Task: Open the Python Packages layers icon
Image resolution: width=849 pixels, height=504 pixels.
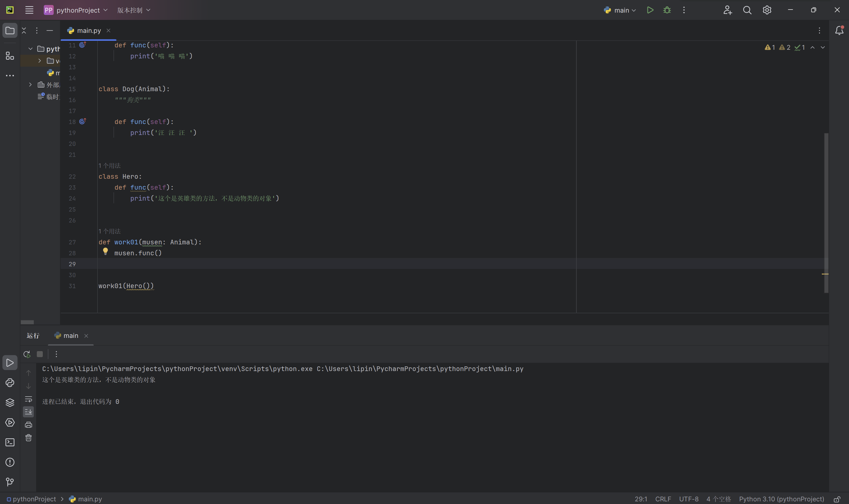Action: 10,403
